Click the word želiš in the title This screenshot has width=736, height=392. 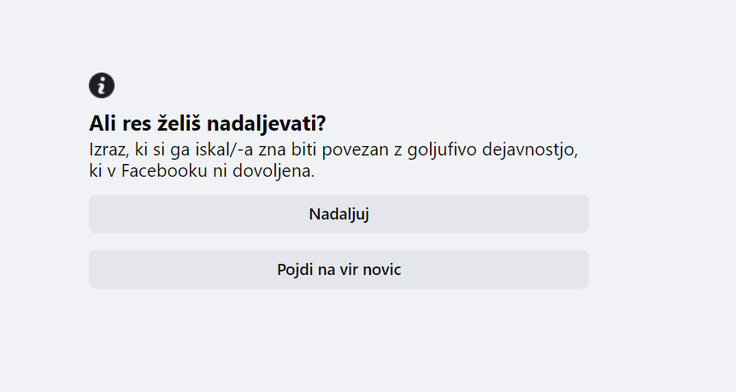pyautogui.click(x=179, y=123)
